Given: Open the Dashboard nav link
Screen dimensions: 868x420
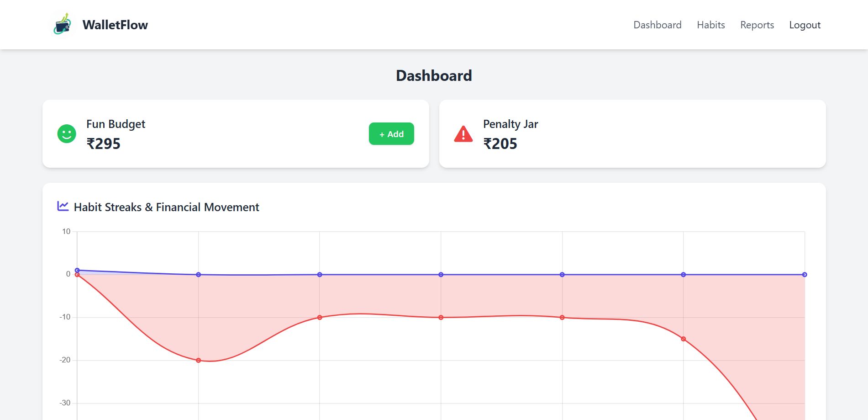Looking at the screenshot, I should 657,25.
